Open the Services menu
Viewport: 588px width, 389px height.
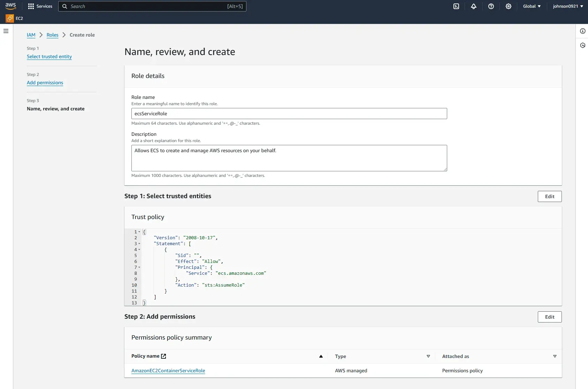click(40, 6)
